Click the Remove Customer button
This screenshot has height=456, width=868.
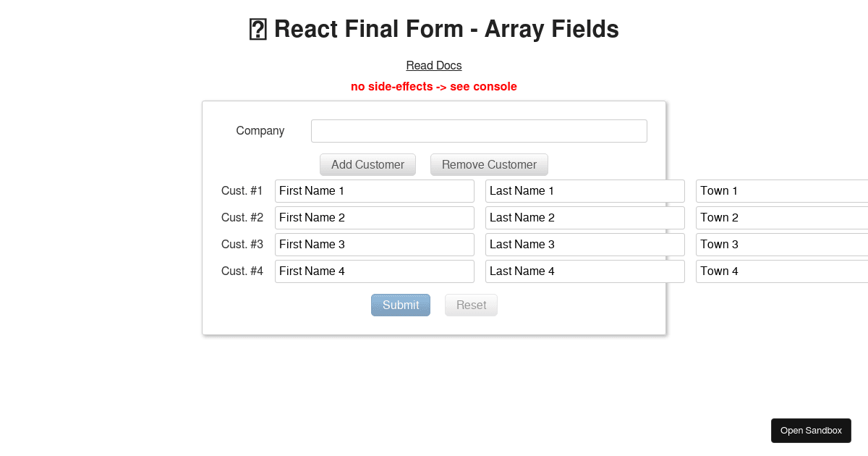tap(489, 164)
